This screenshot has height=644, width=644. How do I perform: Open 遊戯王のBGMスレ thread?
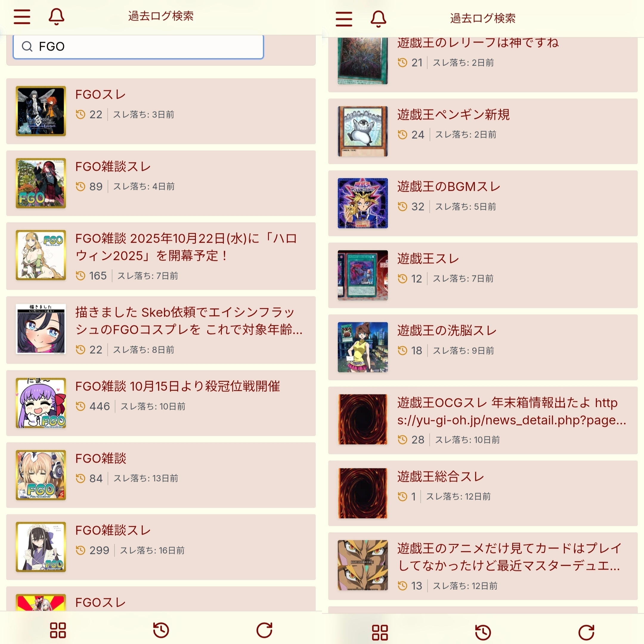pyautogui.click(x=483, y=203)
